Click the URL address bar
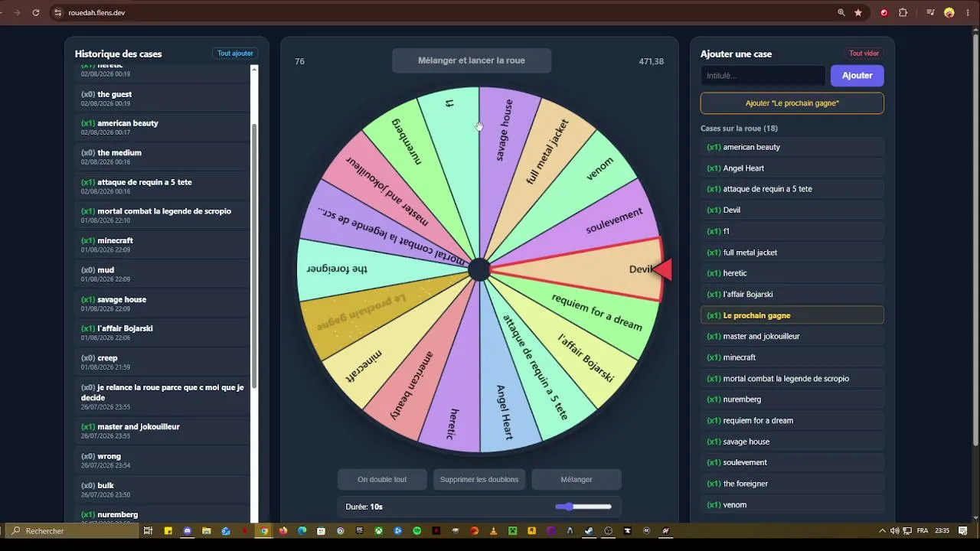 (444, 12)
